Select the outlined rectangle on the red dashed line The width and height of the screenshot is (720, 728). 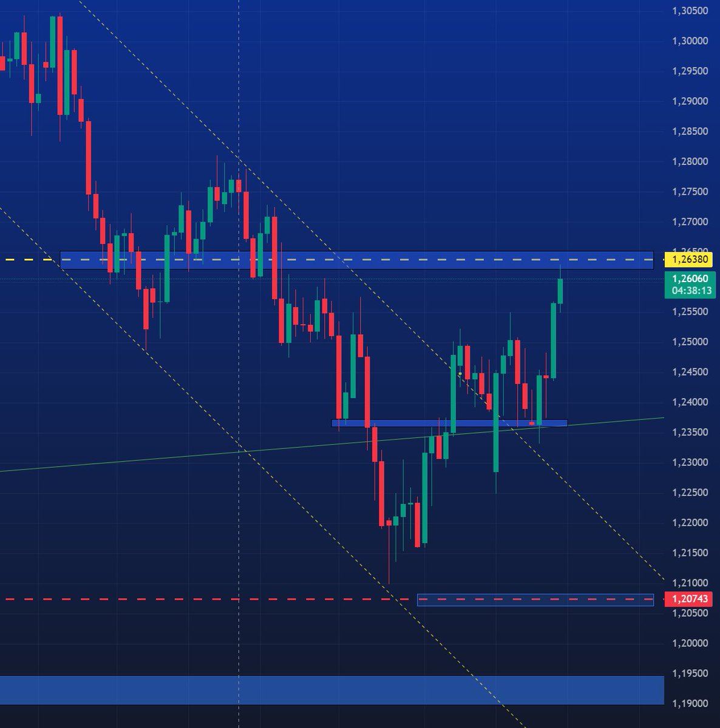click(x=535, y=599)
